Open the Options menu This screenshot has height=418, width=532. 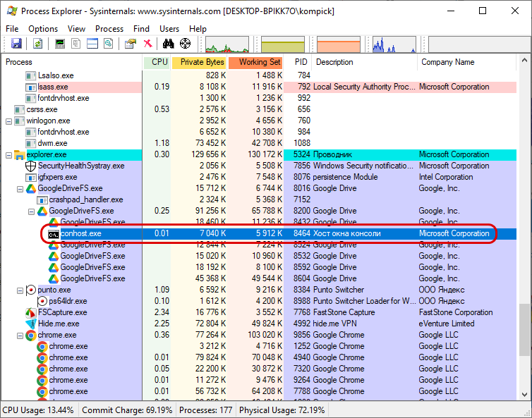pos(43,29)
